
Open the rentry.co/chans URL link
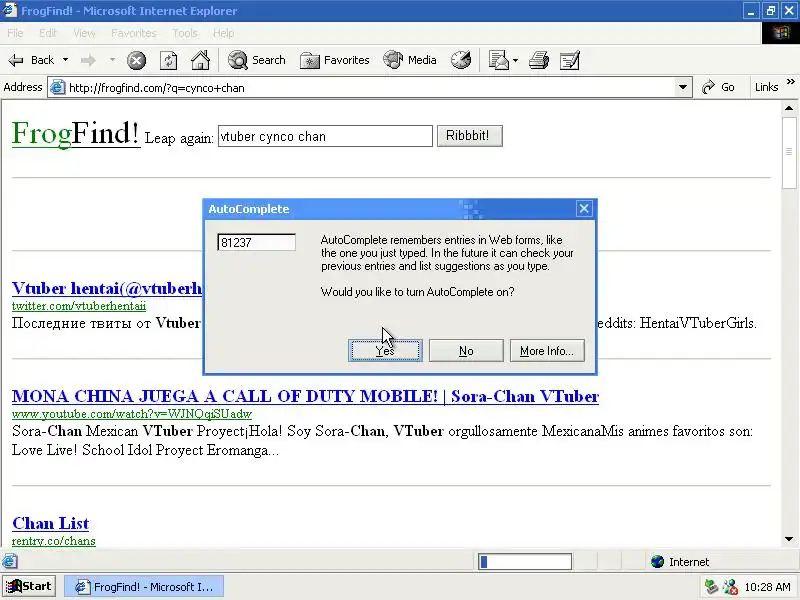[54, 541]
